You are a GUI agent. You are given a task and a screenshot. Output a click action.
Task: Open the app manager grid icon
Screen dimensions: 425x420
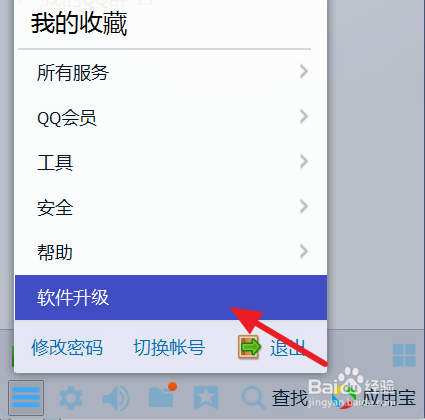pyautogui.click(x=404, y=355)
